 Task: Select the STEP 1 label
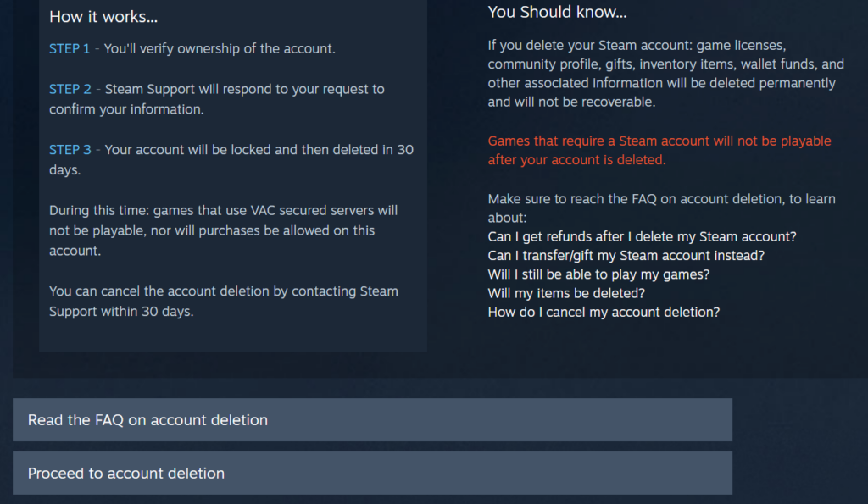[70, 48]
